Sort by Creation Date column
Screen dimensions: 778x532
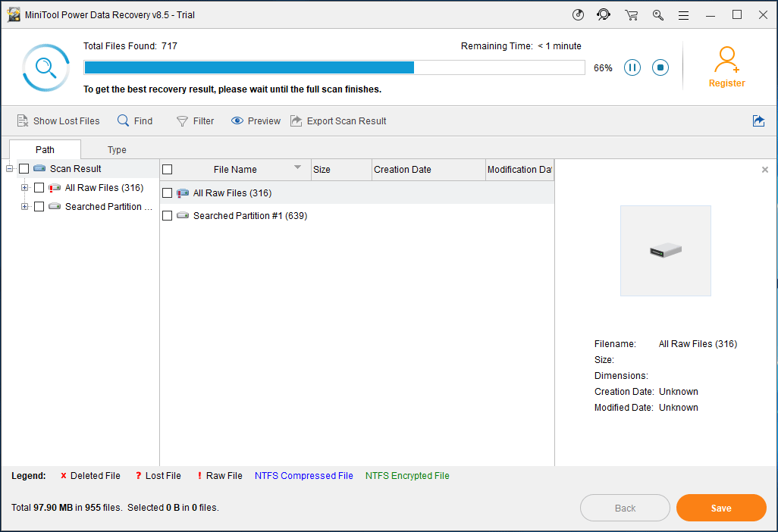point(428,170)
